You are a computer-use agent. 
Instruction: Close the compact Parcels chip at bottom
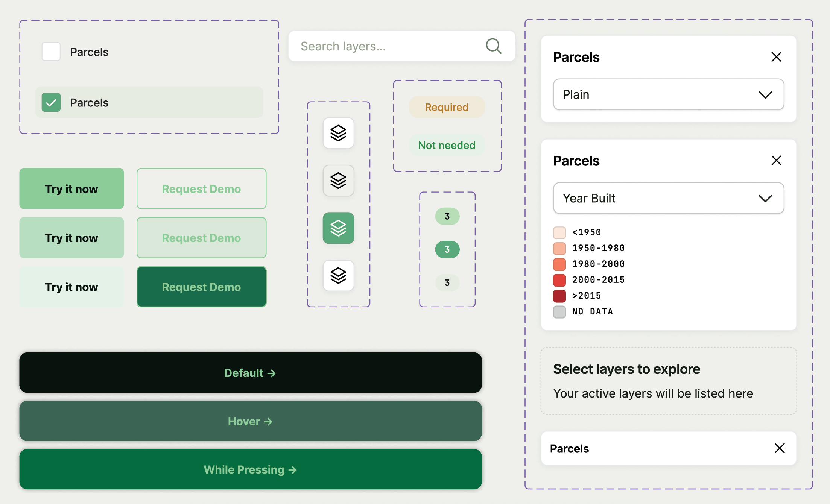tap(780, 448)
